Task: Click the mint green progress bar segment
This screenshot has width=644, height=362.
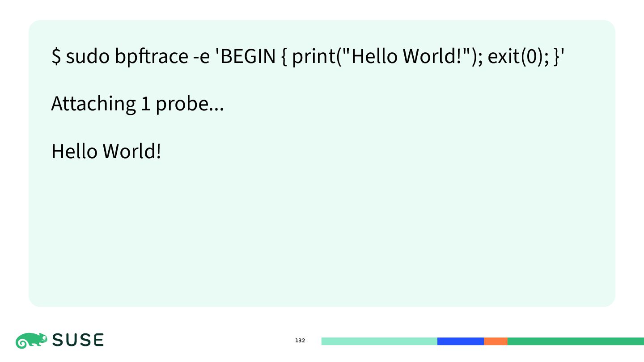Action: click(379, 341)
